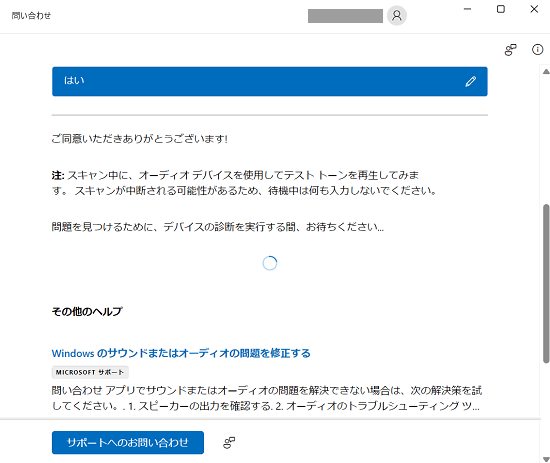
Task: Click the user account avatar icon
Action: pyautogui.click(x=397, y=16)
